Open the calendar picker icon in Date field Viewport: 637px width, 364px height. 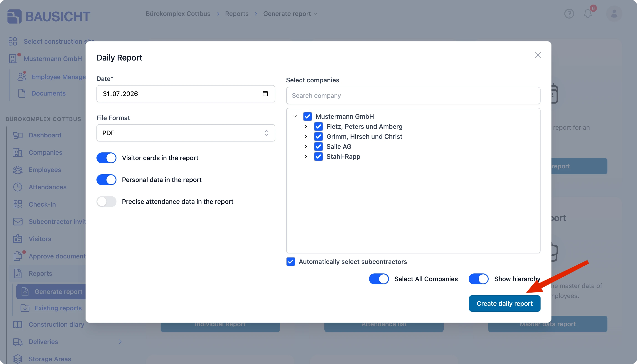point(265,94)
